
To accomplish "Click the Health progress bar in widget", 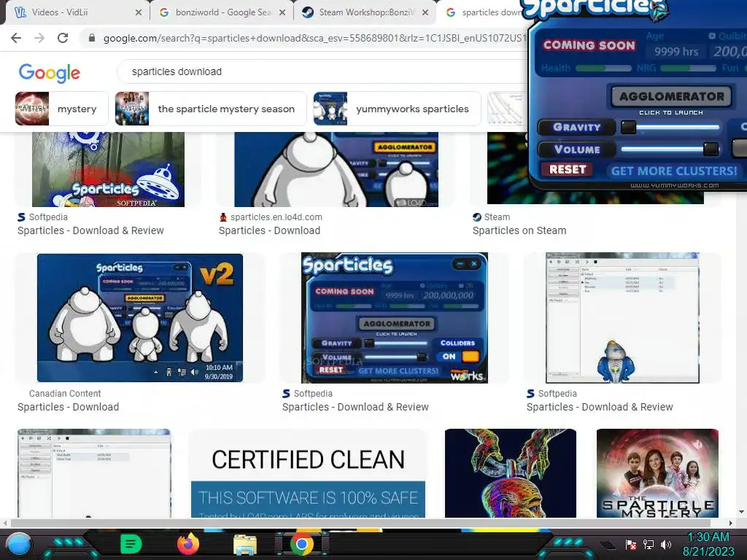I will (x=603, y=68).
